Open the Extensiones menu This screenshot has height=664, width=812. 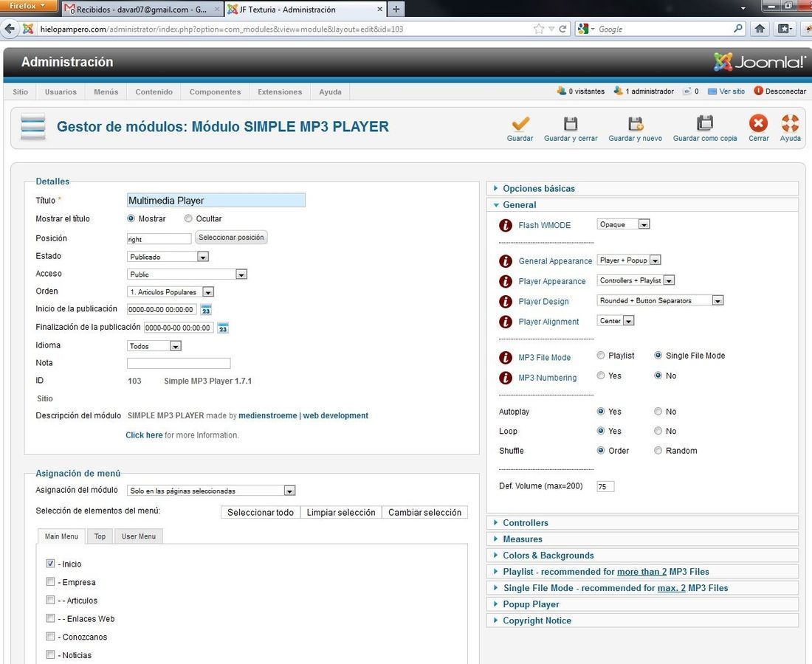point(280,91)
